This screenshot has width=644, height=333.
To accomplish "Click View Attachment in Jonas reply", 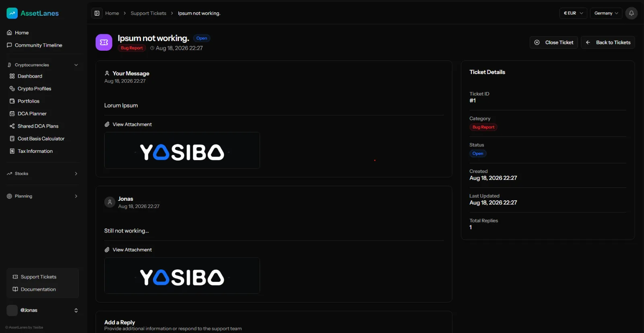I will (132, 250).
